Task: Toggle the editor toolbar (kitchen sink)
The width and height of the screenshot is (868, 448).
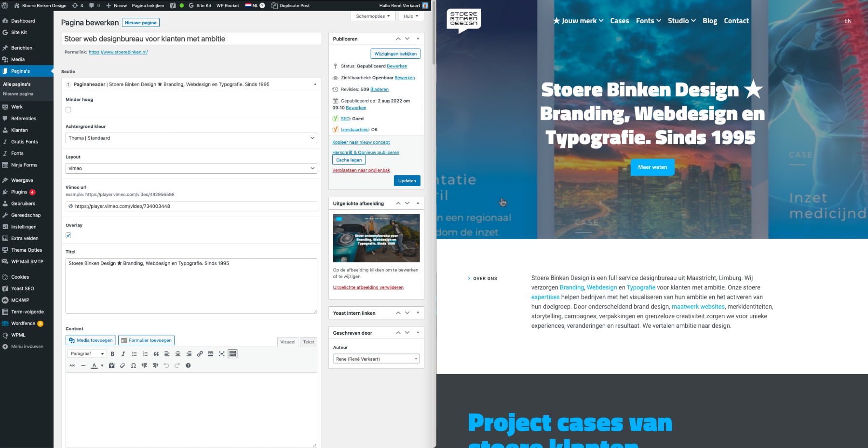Action: [x=232, y=354]
